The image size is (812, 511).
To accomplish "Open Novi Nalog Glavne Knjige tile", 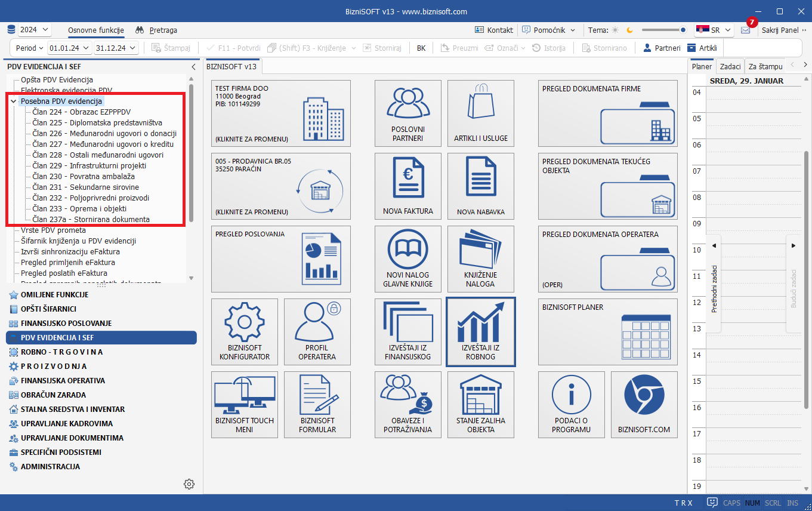I will coord(408,259).
